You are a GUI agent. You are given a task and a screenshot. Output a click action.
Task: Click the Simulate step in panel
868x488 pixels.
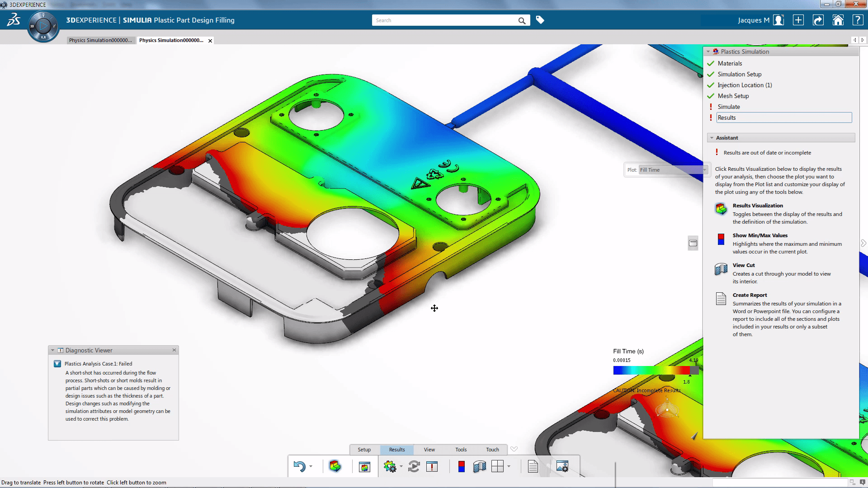tap(728, 106)
